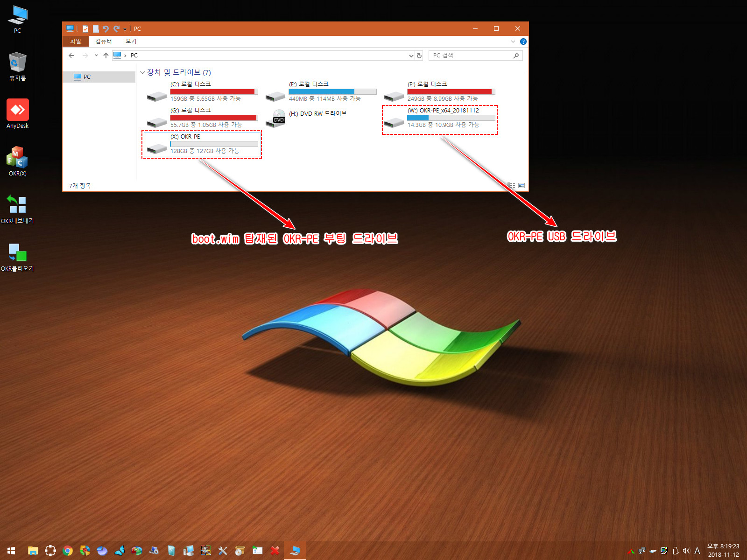Toggle the IME input mode A indicator
This screenshot has height=560, width=747.
tap(697, 551)
